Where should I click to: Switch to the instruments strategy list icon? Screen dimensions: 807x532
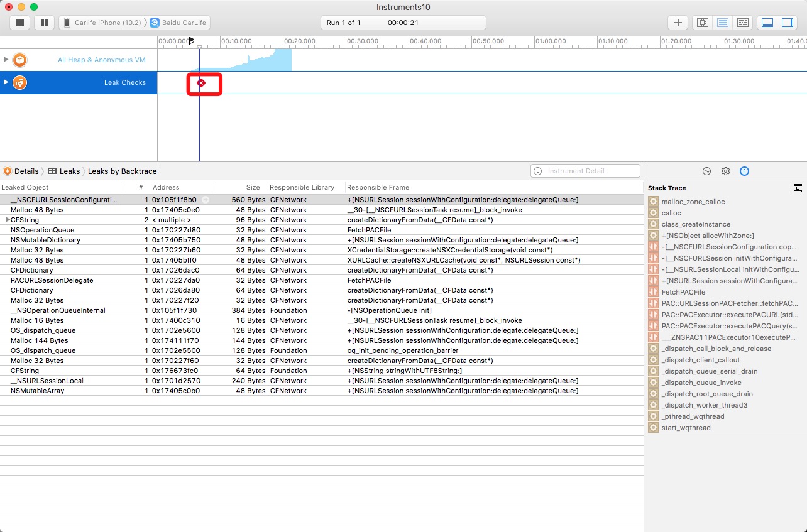pos(723,23)
